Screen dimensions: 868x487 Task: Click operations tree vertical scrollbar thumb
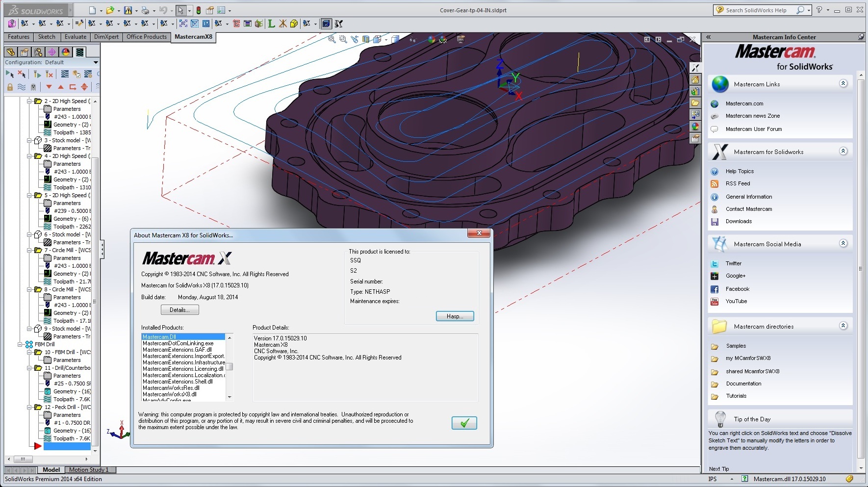pyautogui.click(x=95, y=302)
